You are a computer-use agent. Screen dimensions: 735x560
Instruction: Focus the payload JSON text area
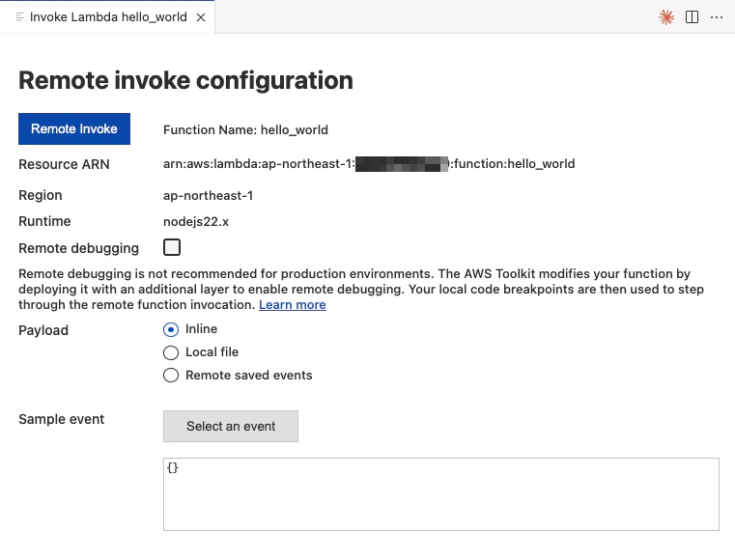[441, 494]
